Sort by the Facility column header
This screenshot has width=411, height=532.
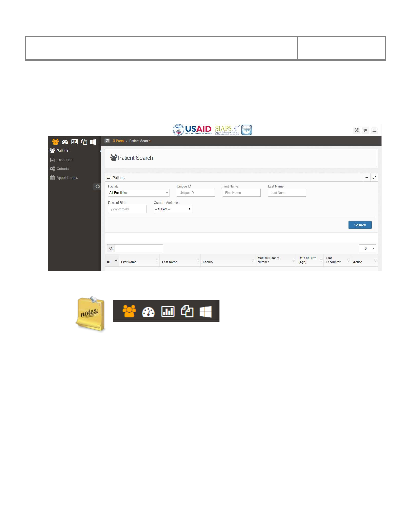[228, 261]
